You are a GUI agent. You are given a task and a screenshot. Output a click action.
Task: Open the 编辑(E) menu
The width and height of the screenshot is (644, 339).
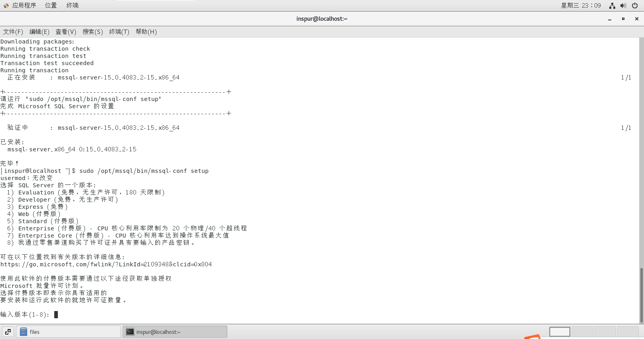pos(40,32)
